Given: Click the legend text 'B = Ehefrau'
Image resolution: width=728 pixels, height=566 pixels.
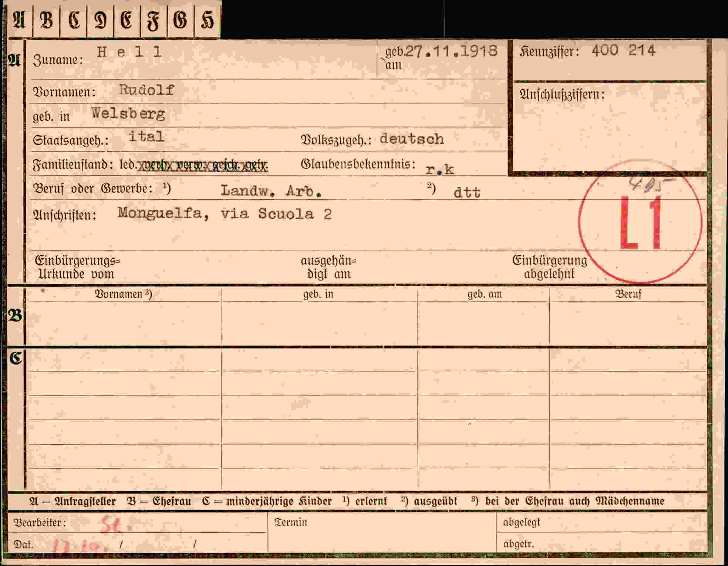Looking at the screenshot, I should coord(159,501).
